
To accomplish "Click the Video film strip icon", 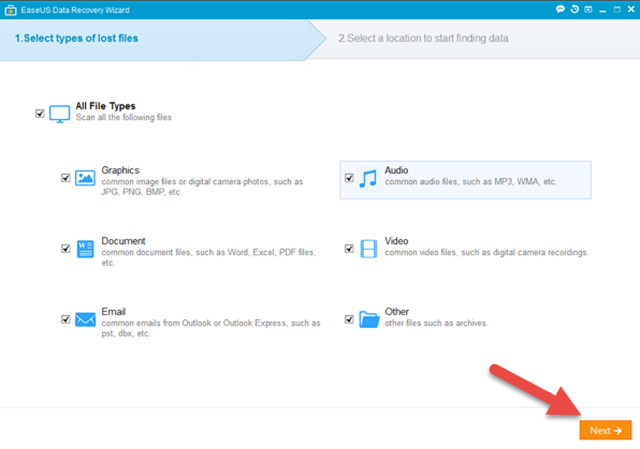I will [x=368, y=249].
